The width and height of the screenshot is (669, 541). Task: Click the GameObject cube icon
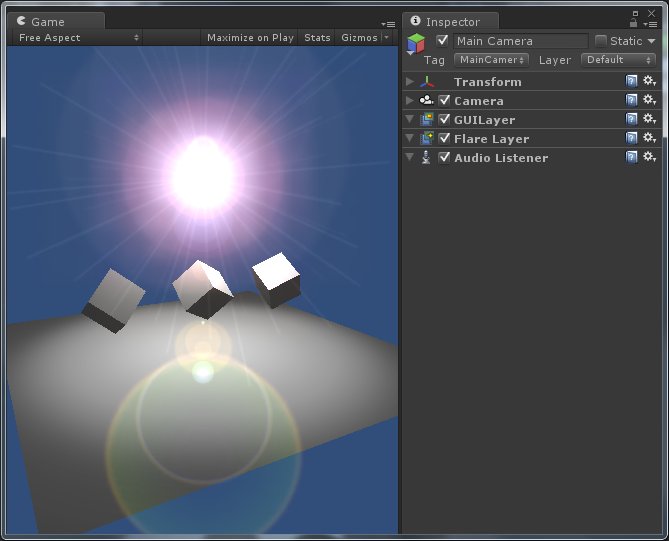[x=416, y=44]
